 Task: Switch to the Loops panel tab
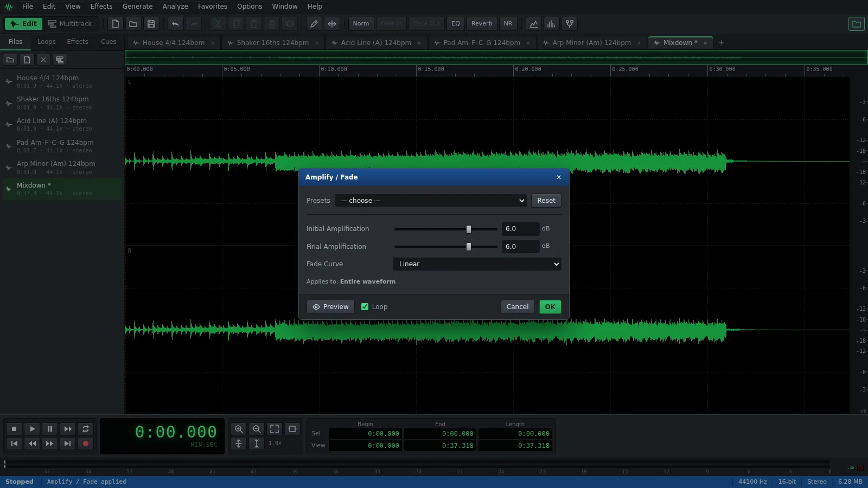coord(47,42)
